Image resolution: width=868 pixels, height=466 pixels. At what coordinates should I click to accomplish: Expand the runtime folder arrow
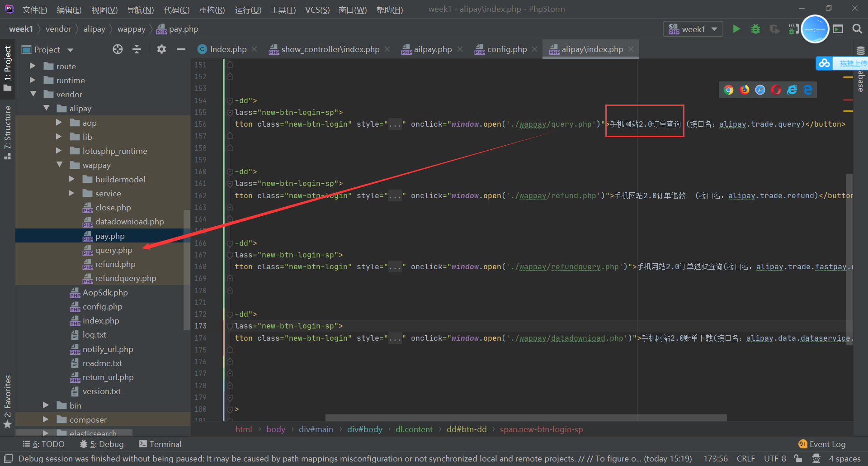point(33,80)
